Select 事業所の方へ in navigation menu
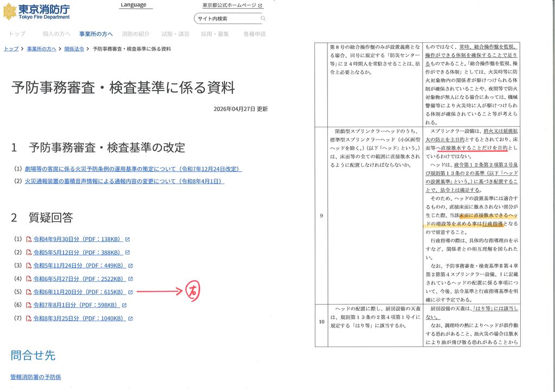The image size is (555, 392). click(96, 34)
